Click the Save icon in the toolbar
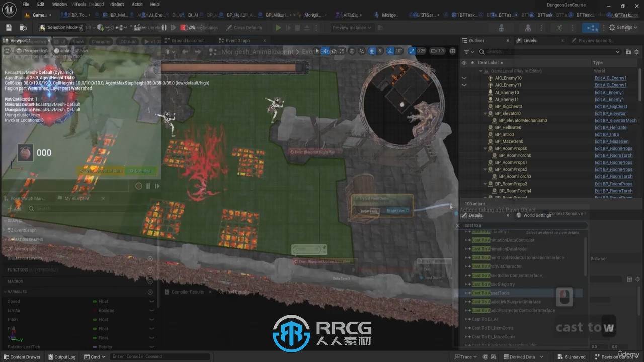The width and height of the screenshot is (644, 362). coord(8,28)
